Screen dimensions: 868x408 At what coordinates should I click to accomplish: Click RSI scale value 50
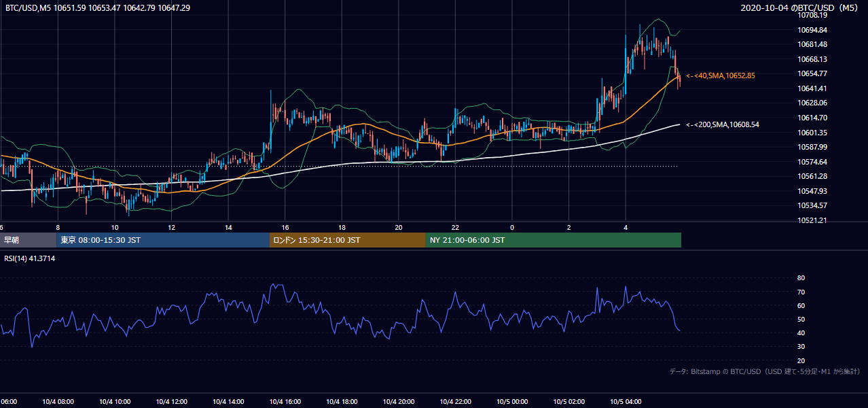[801, 319]
